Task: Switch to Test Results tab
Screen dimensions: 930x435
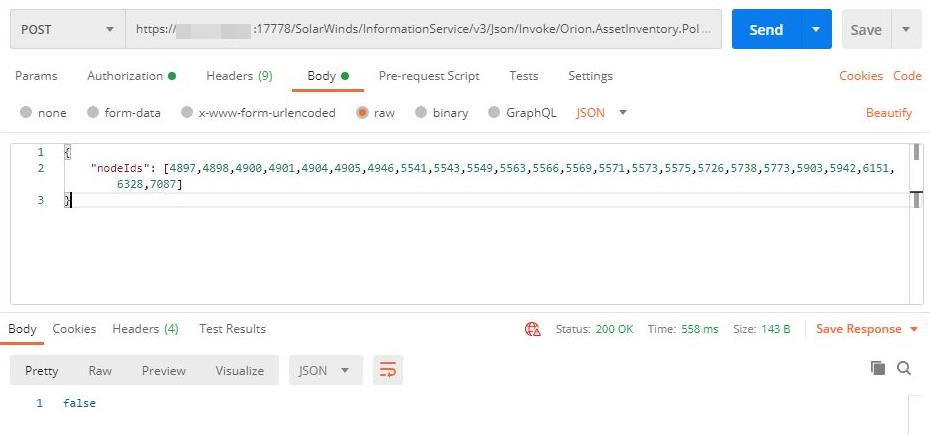Action: pos(232,329)
